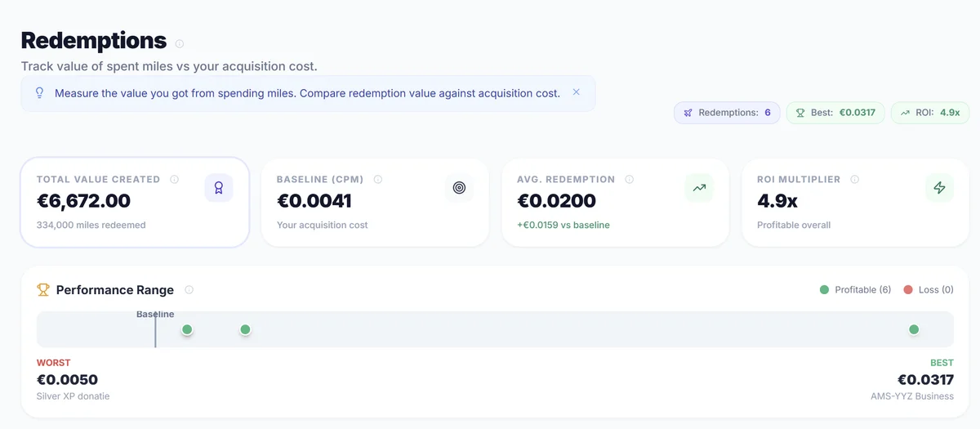Click the Baseline marker line on the range bar
980x429 pixels.
(155, 329)
